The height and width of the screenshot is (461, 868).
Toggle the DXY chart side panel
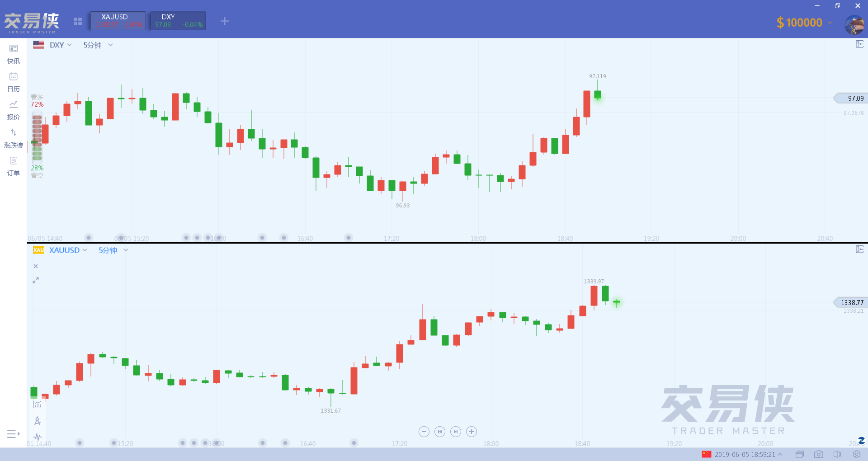point(860,44)
